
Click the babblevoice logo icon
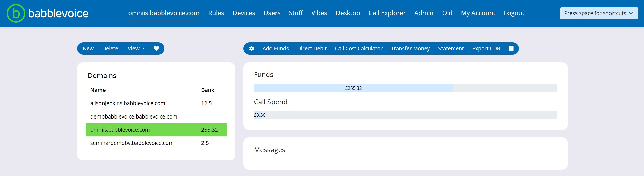click(16, 13)
